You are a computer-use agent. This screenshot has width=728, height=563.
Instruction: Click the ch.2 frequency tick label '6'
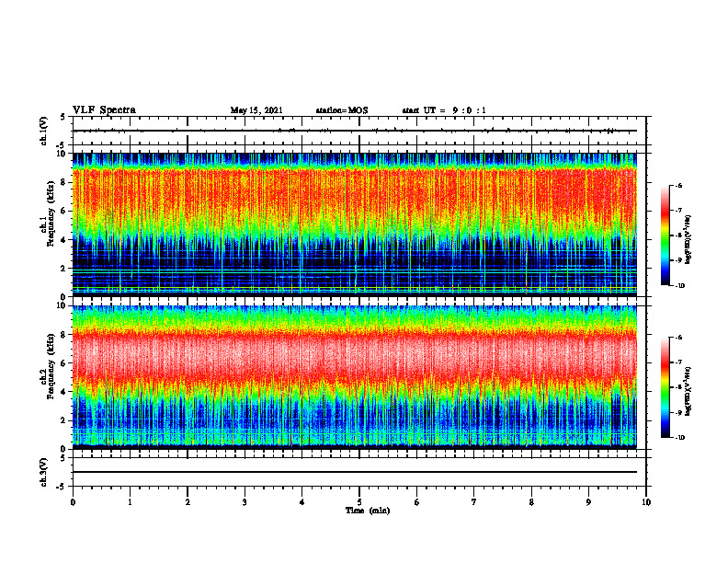(64, 362)
